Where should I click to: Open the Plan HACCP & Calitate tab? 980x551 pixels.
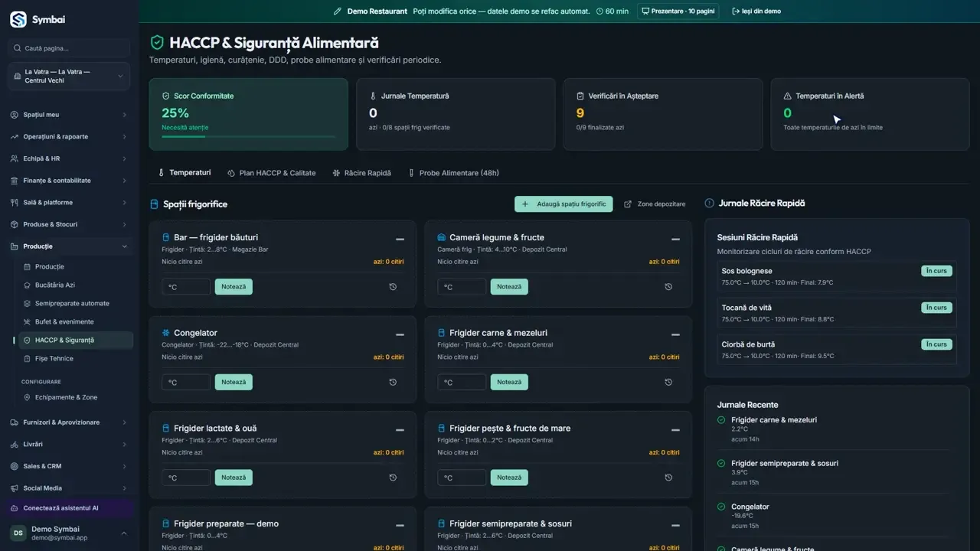(x=272, y=173)
